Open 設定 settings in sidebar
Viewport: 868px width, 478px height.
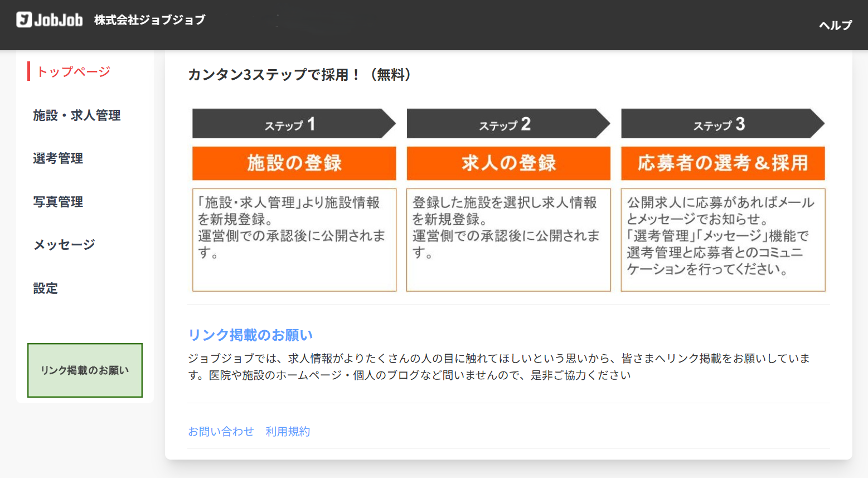45,288
